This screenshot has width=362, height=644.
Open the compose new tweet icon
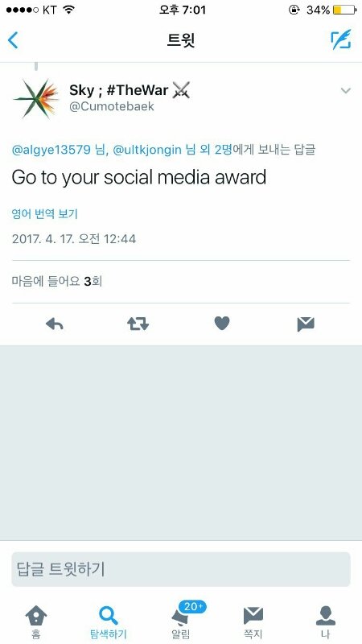(x=341, y=39)
